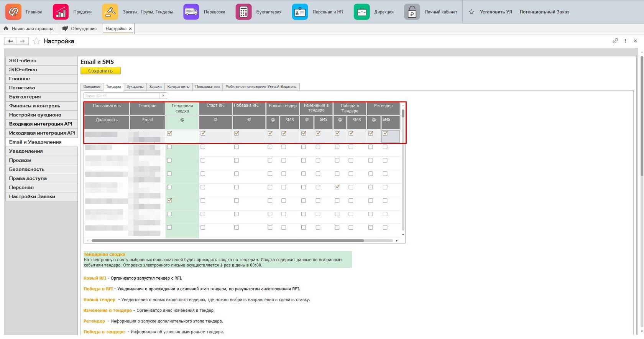Open Права доступа in the settings sidebar
644x339 pixels.
pos(41,178)
